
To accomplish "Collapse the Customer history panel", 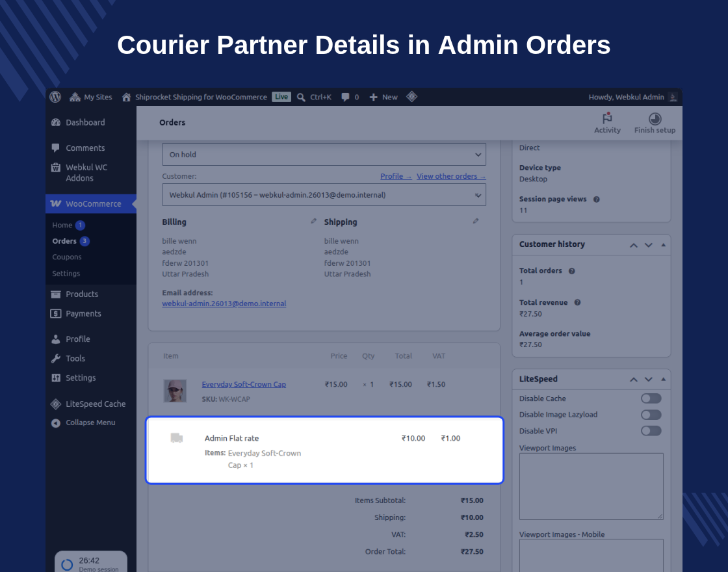I will [x=664, y=244].
